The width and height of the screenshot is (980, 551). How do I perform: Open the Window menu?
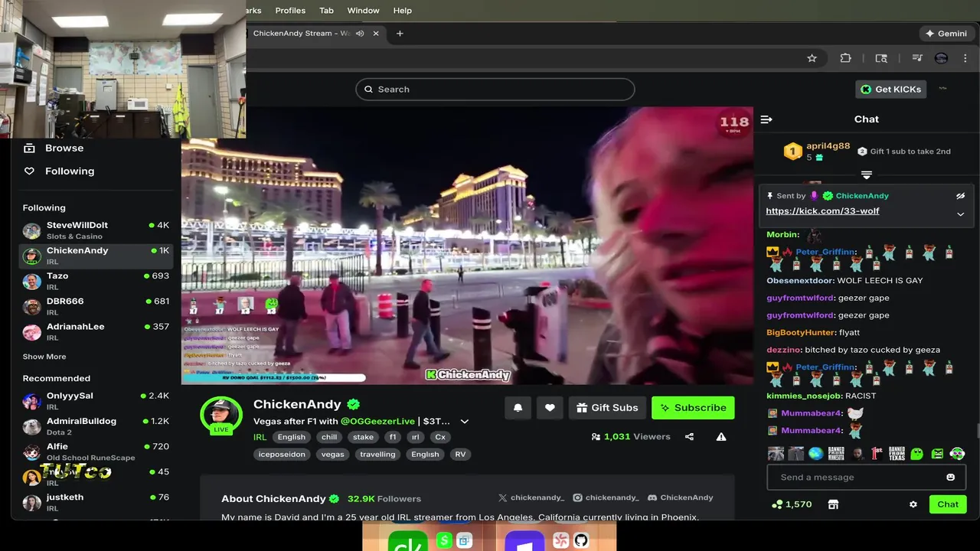click(x=363, y=11)
